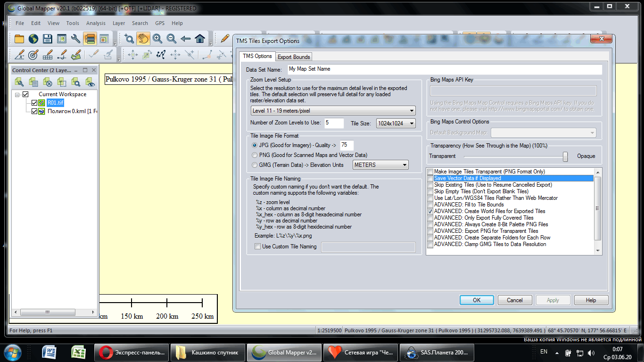This screenshot has width=644, height=362.
Task: Click the Number of Zoom Levels field
Action: [x=334, y=123]
